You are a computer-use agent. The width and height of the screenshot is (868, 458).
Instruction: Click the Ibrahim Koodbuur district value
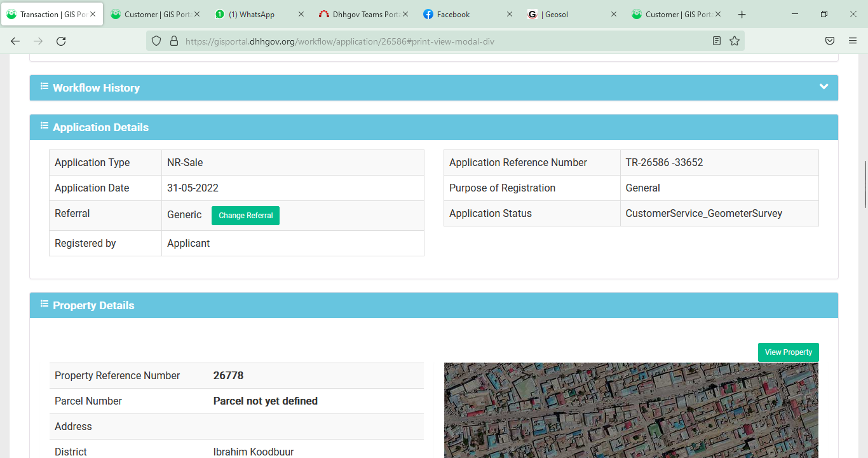[x=253, y=452]
